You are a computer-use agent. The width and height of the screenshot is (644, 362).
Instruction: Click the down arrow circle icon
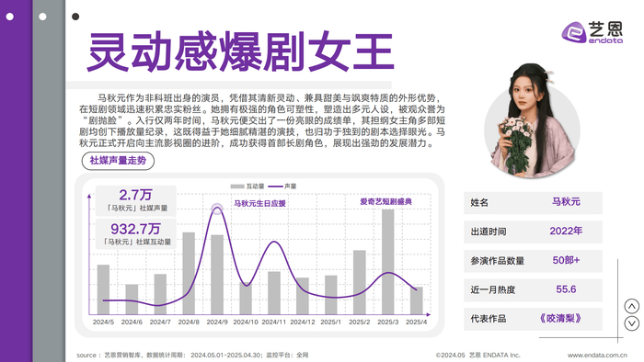(x=632, y=323)
